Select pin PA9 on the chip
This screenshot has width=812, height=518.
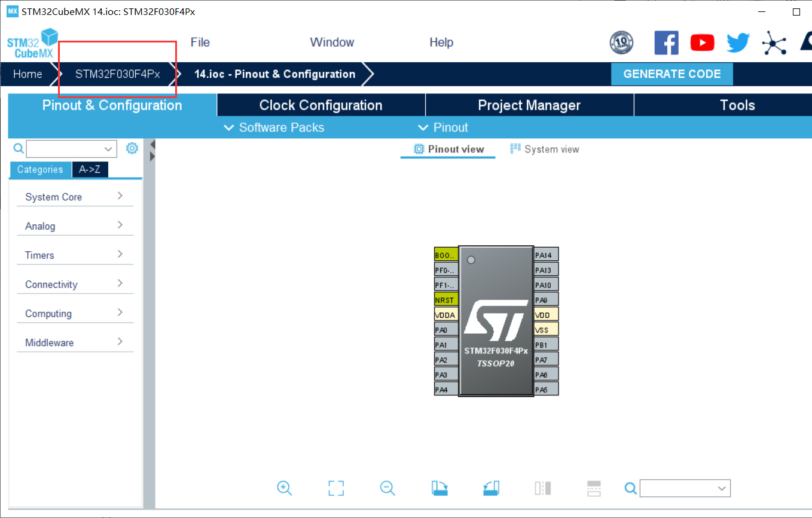(547, 300)
